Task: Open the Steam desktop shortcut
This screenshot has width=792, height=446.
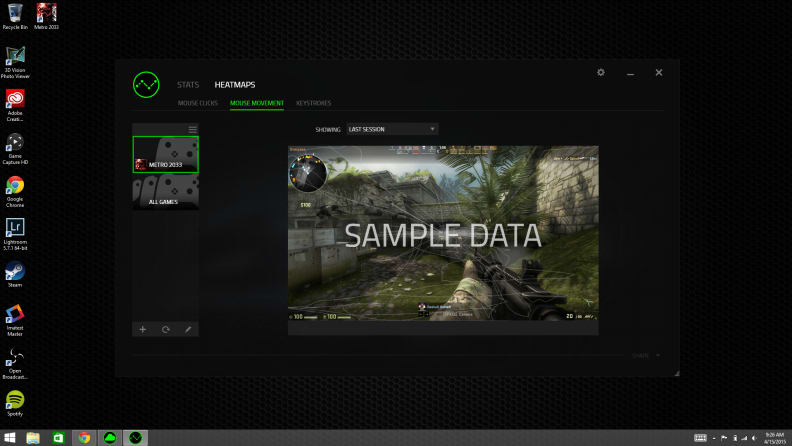Action: pyautogui.click(x=15, y=274)
